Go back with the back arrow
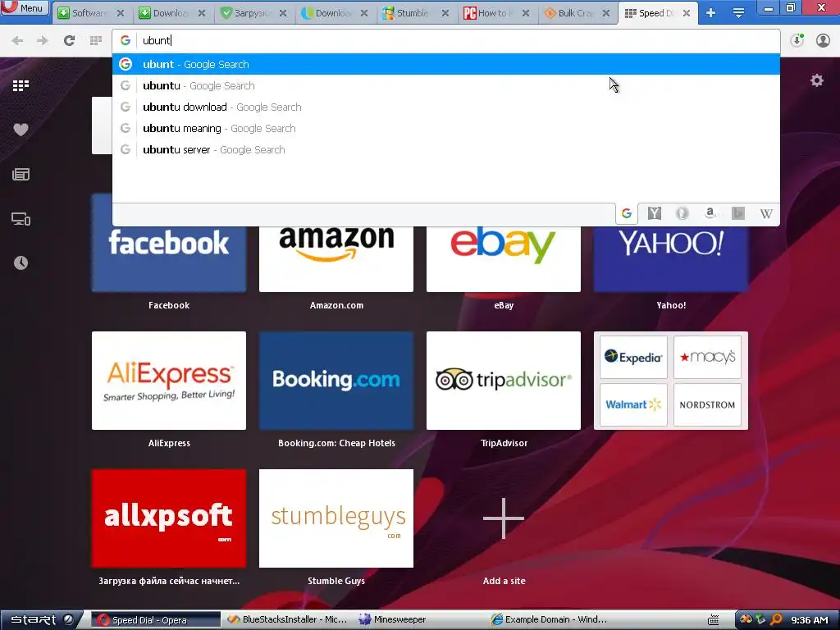This screenshot has height=630, width=840. tap(17, 40)
